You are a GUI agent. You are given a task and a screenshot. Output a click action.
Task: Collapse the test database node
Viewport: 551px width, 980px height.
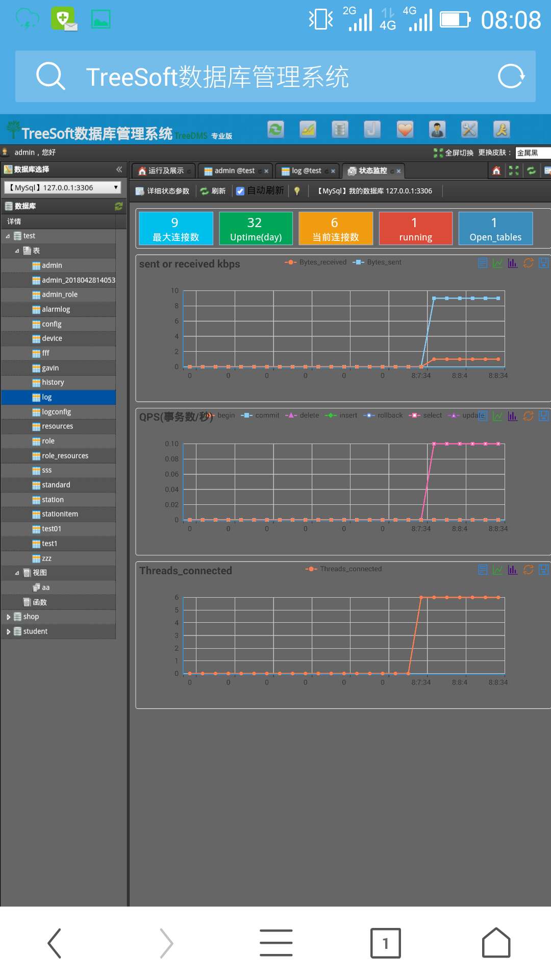point(8,236)
